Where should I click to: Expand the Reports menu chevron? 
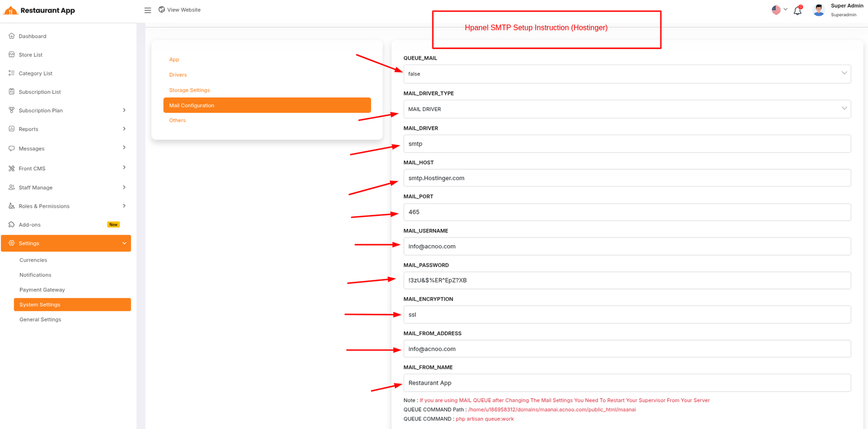point(124,129)
